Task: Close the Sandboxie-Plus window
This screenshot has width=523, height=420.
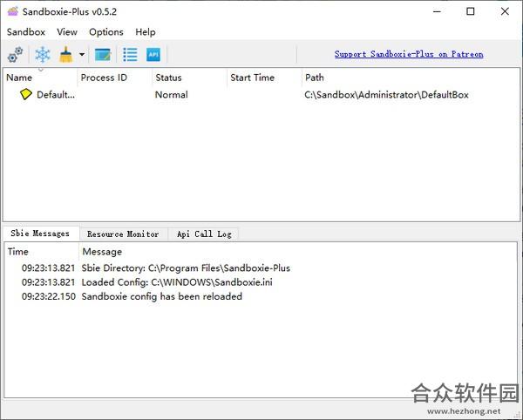Action: [505, 11]
